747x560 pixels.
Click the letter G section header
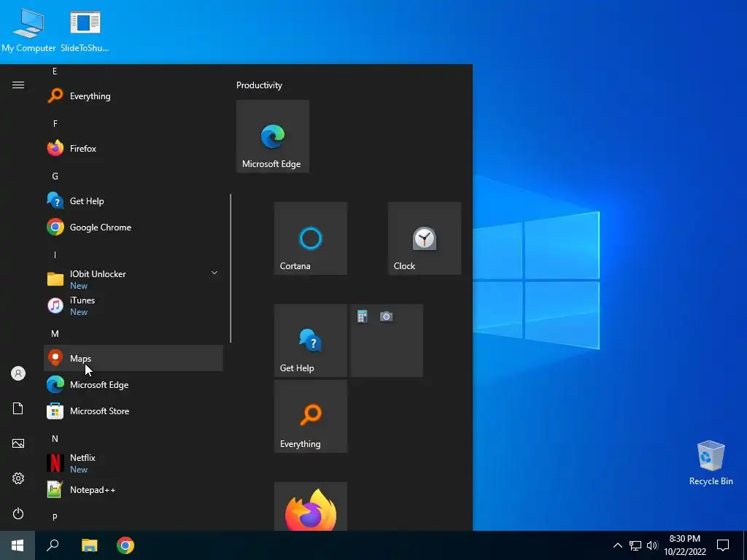pos(55,176)
